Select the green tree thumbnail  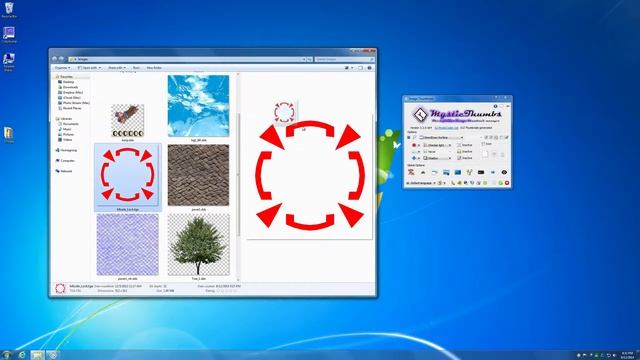[198, 244]
